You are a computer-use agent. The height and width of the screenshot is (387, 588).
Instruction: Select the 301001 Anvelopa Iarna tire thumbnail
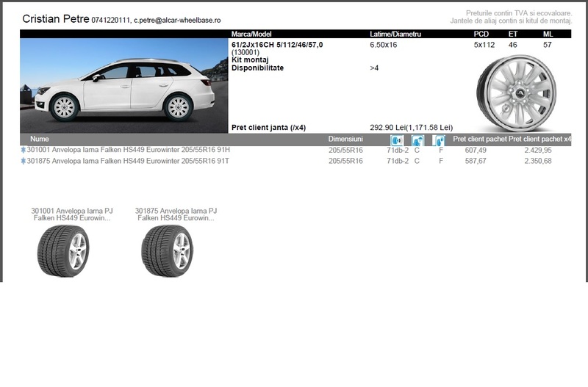(x=63, y=250)
